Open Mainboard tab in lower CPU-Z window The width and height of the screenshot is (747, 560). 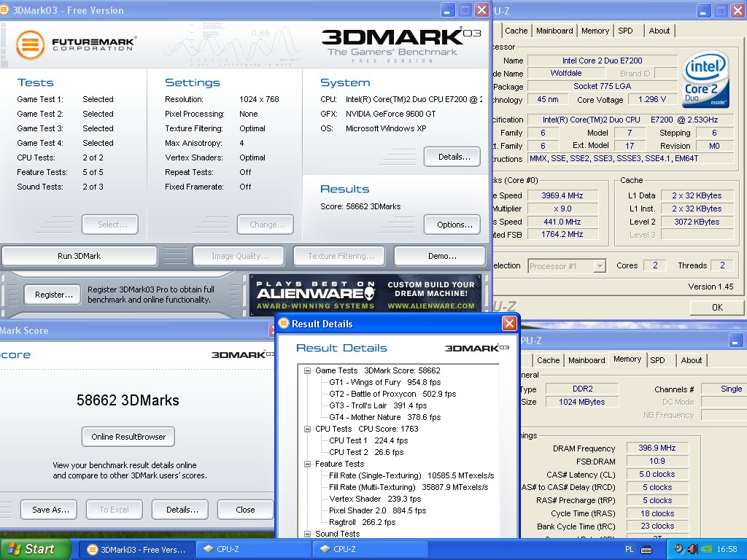tap(587, 360)
